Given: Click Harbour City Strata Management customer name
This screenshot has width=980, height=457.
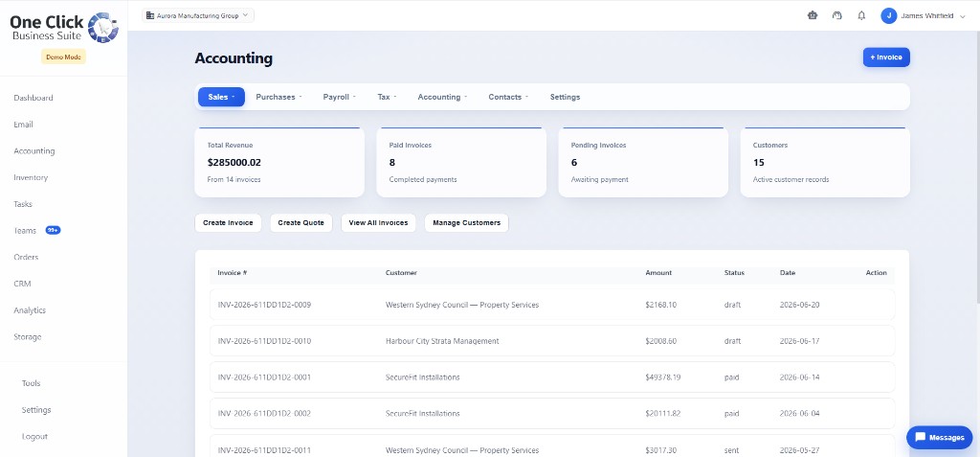Looking at the screenshot, I should 442,341.
